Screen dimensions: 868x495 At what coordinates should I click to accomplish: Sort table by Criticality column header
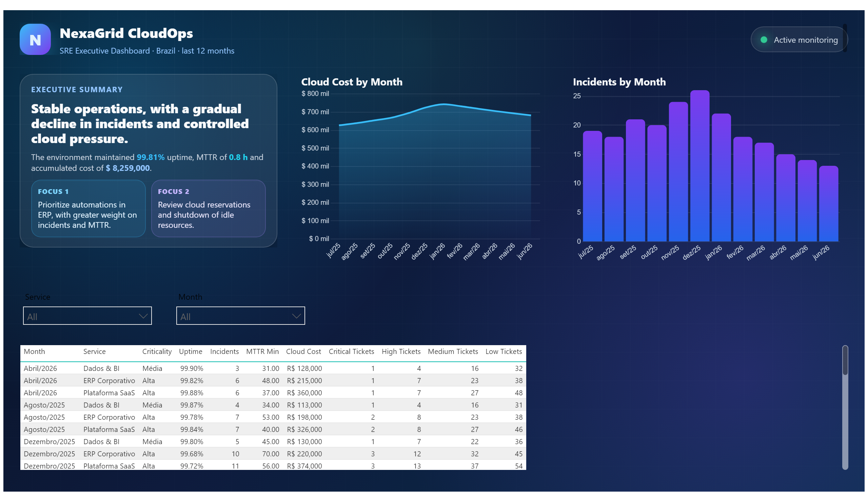[157, 352]
